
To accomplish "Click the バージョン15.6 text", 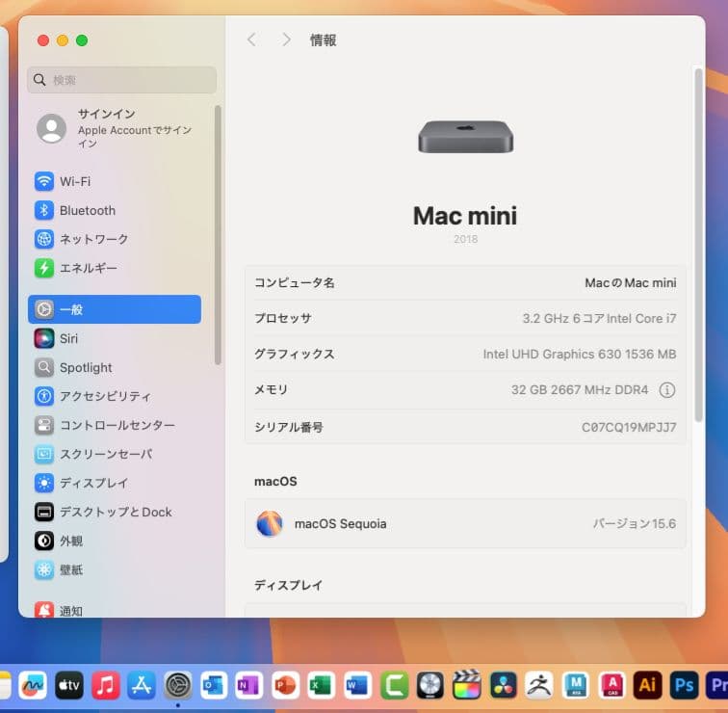I will pyautogui.click(x=635, y=523).
